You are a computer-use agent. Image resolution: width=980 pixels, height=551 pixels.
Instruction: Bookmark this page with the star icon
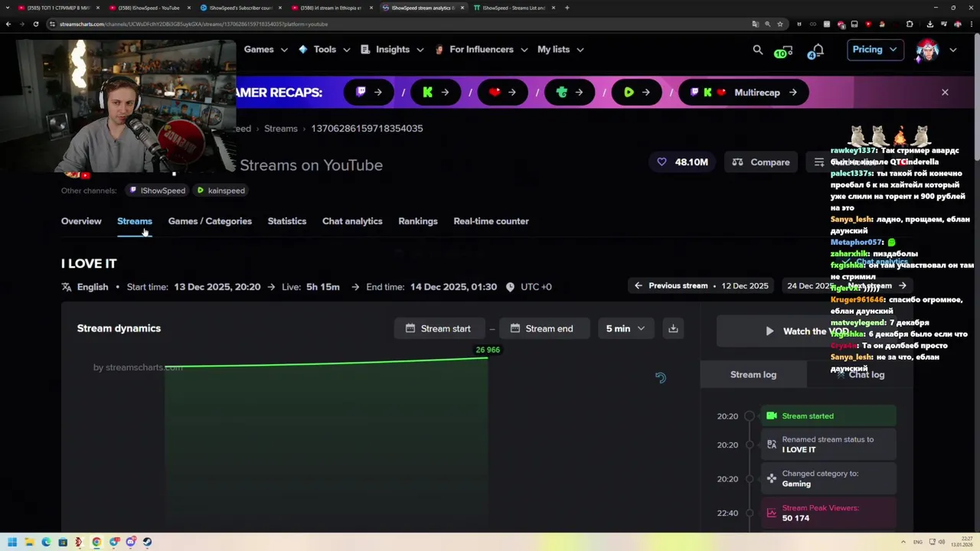click(x=780, y=24)
